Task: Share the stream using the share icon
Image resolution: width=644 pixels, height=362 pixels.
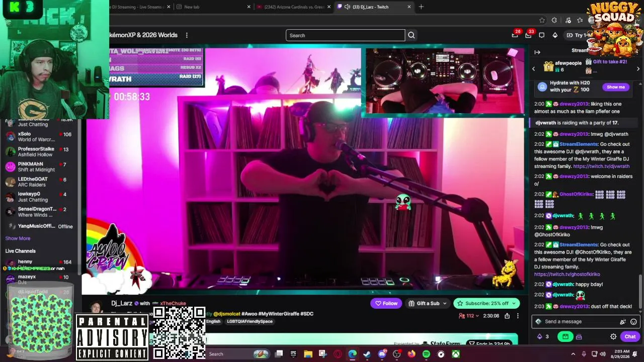Action: (507, 316)
